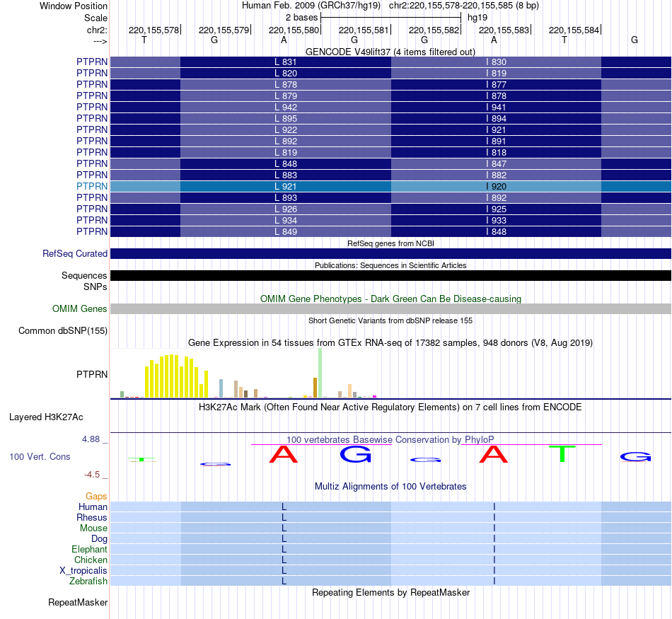Click the black Sequences publication bar

coord(390,275)
